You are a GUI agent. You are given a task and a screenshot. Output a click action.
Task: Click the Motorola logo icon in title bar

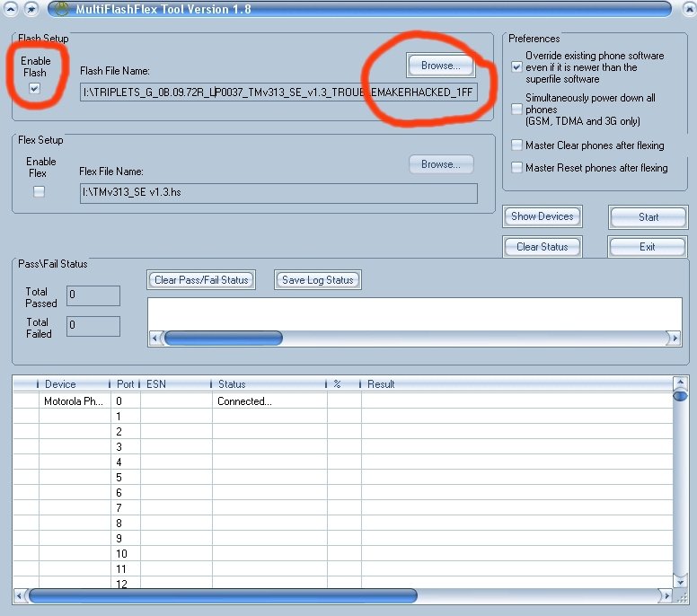click(62, 9)
